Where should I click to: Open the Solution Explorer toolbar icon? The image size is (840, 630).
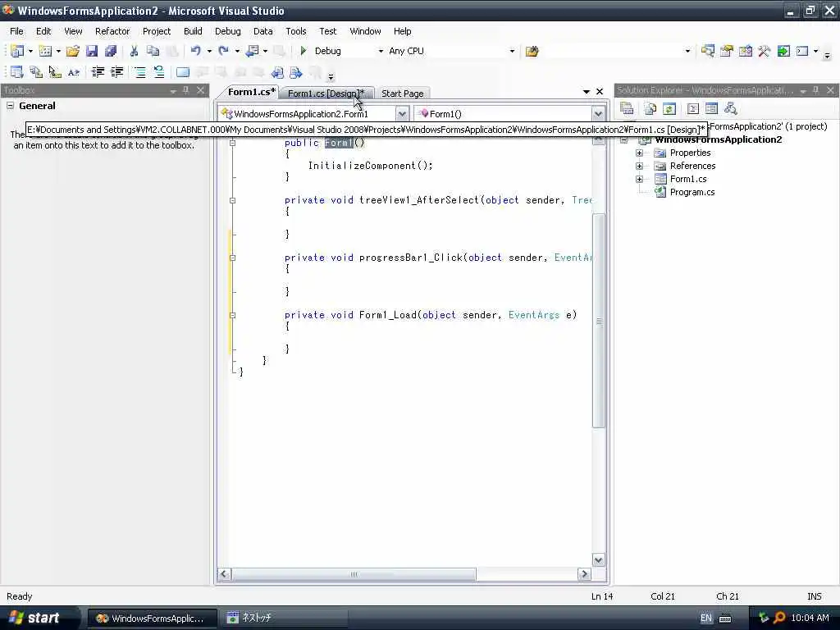708,51
